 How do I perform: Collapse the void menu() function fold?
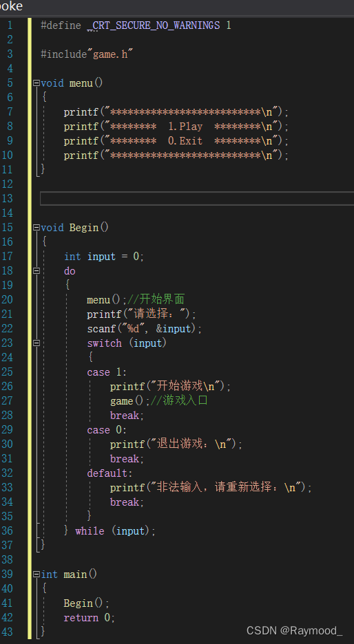[37, 83]
